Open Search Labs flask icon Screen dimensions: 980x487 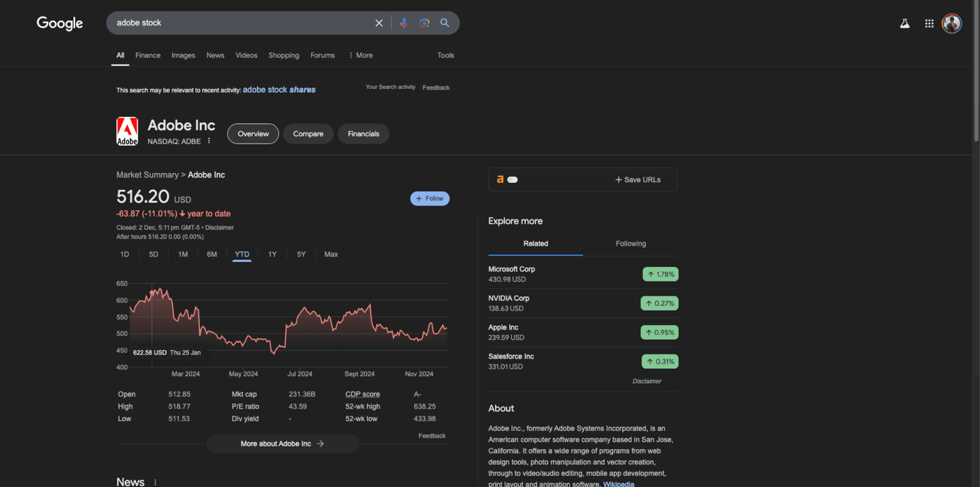tap(905, 24)
